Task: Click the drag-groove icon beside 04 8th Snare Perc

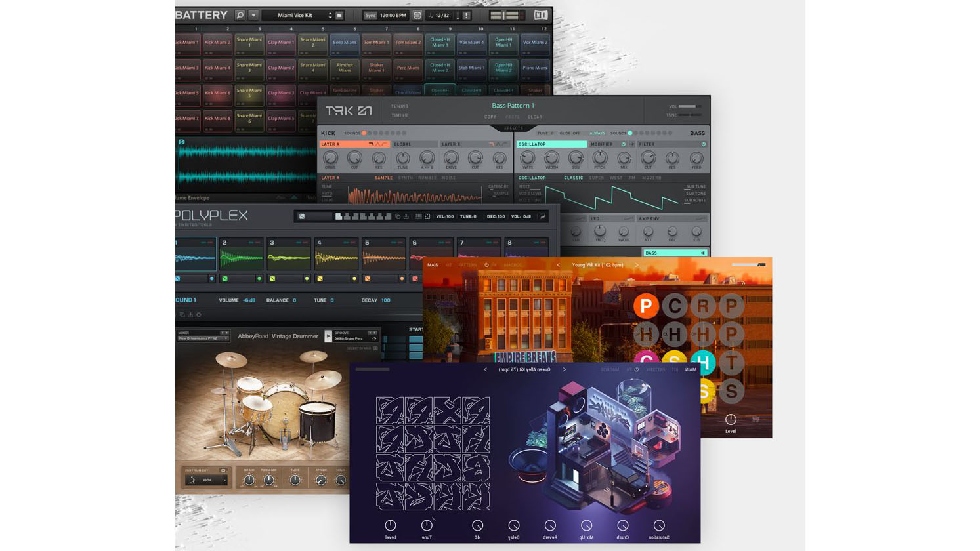Action: [x=374, y=338]
